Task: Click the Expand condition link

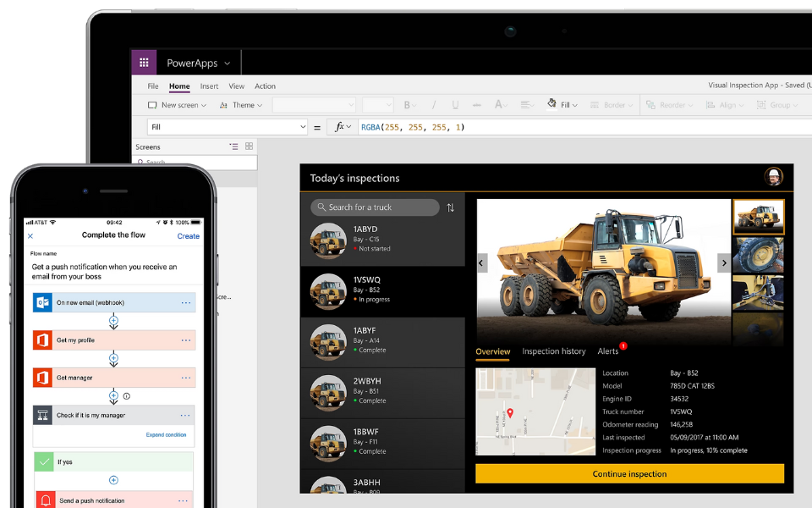Action: (x=166, y=435)
